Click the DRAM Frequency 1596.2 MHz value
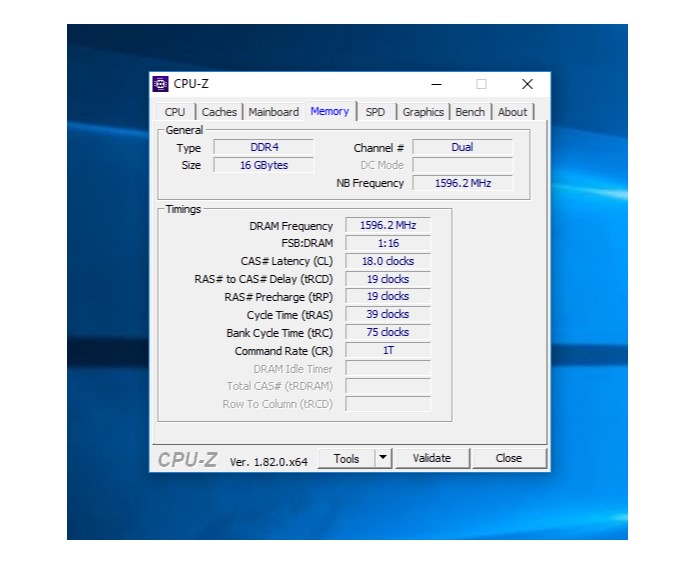Screen dimensions: 696x564 click(388, 225)
